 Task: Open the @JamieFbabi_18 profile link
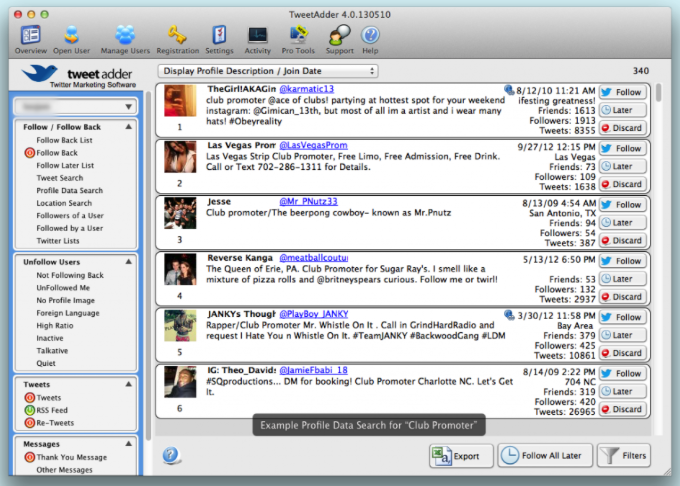314,370
